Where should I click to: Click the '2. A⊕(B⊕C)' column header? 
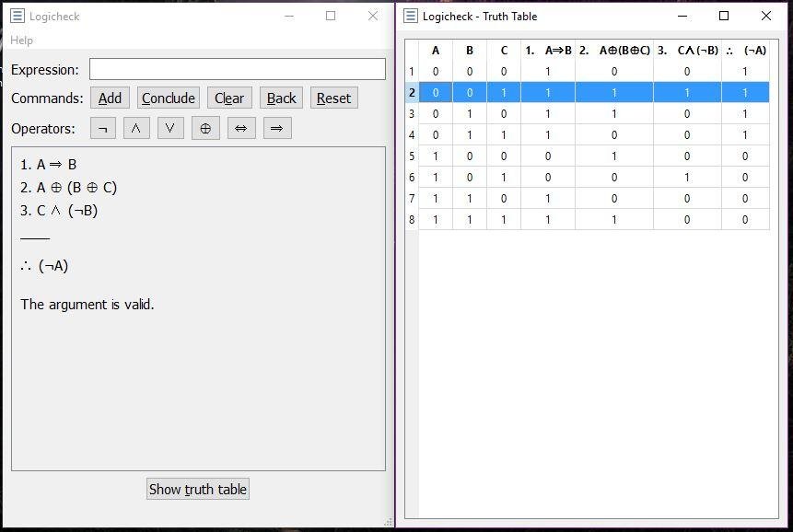point(614,51)
